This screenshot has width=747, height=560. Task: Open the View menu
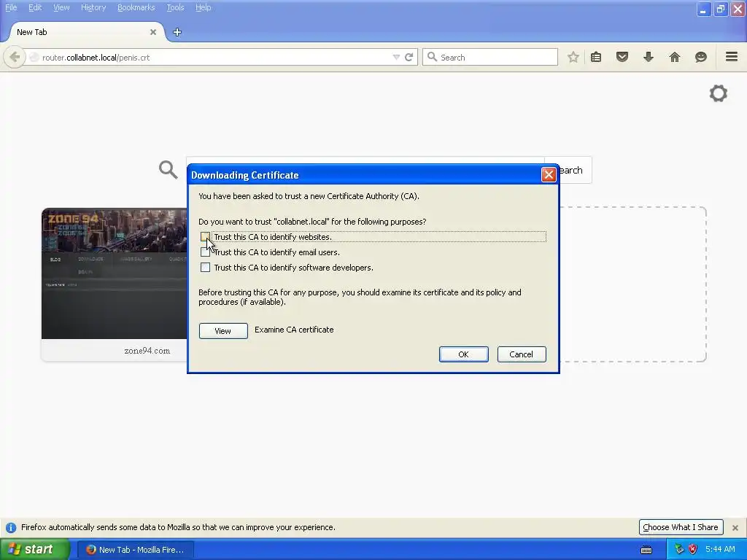point(61,7)
